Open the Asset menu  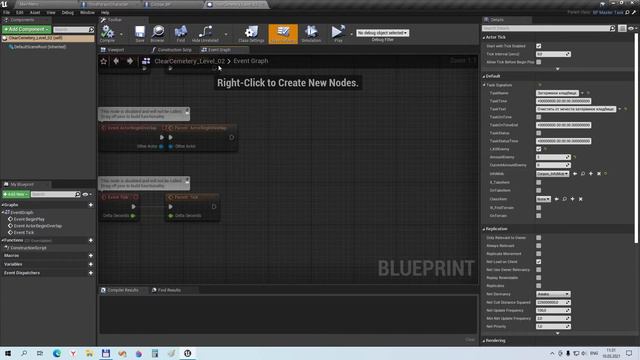coord(35,13)
